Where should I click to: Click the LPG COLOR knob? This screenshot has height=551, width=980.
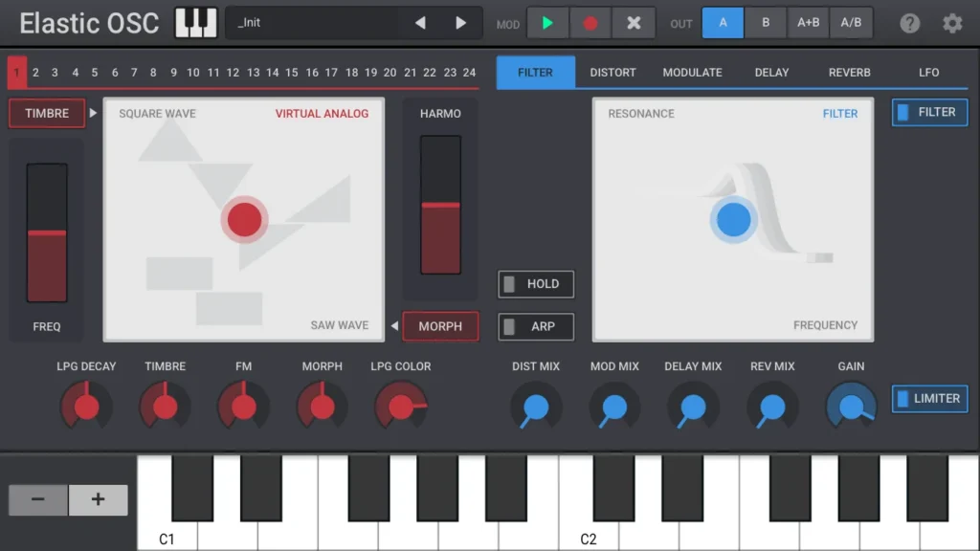click(401, 407)
